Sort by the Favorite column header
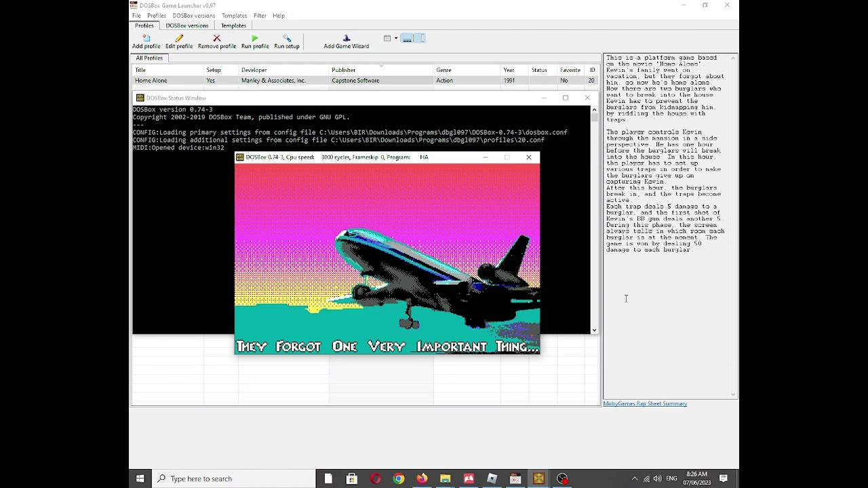This screenshot has height=488, width=868. click(571, 70)
